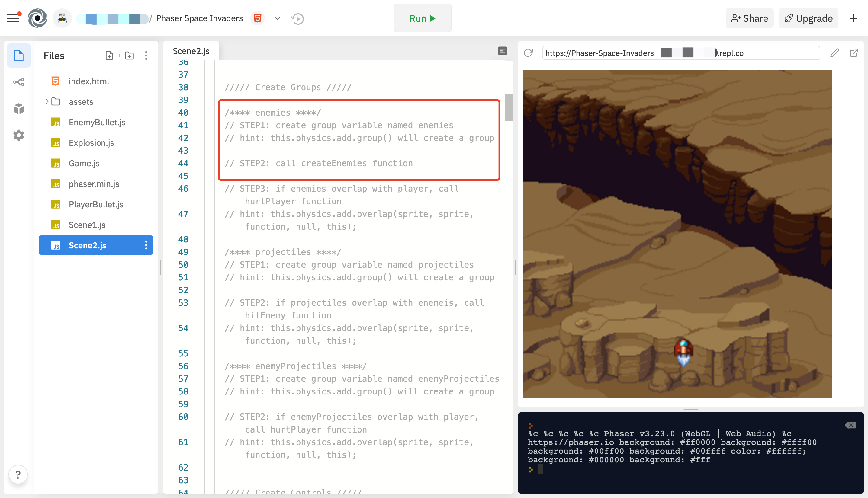Open the settings gear in sidebar
Viewport: 868px width, 498px height.
click(x=18, y=136)
